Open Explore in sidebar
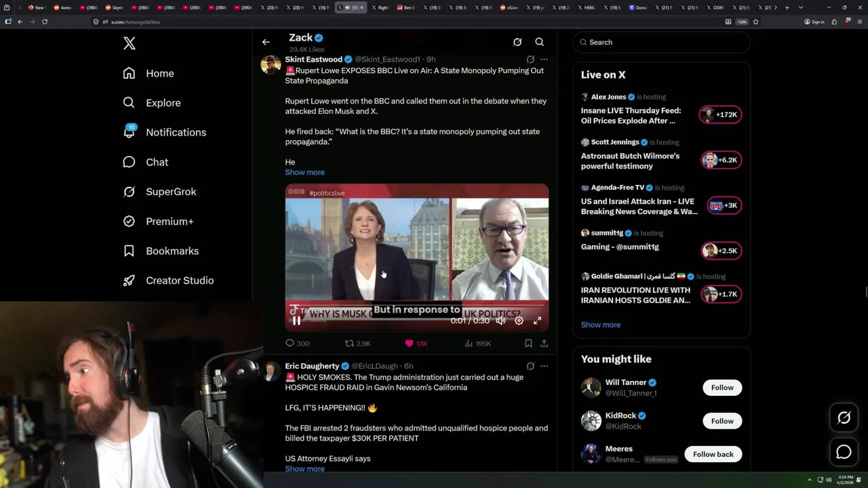This screenshot has height=488, width=868. coord(152,103)
